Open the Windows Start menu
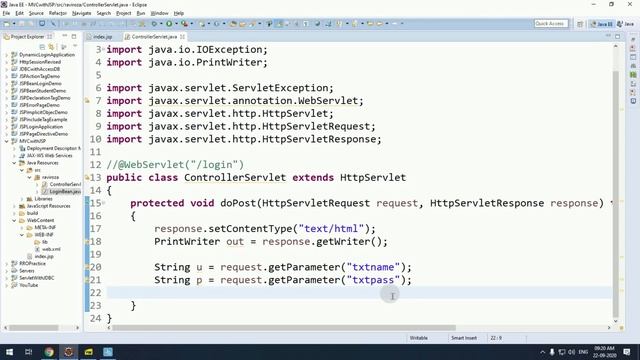Image resolution: width=640 pixels, height=360 pixels. point(9,352)
